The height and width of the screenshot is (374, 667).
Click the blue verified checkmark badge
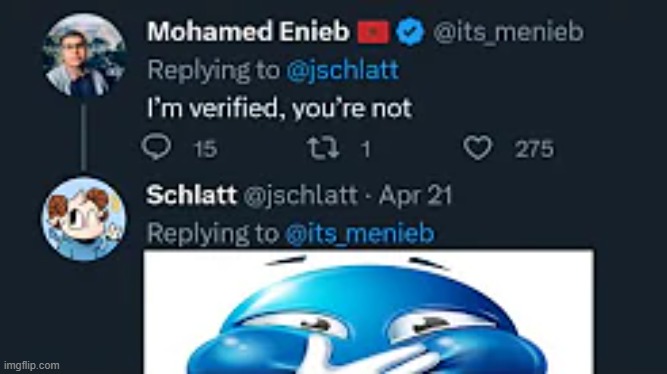click(x=410, y=32)
